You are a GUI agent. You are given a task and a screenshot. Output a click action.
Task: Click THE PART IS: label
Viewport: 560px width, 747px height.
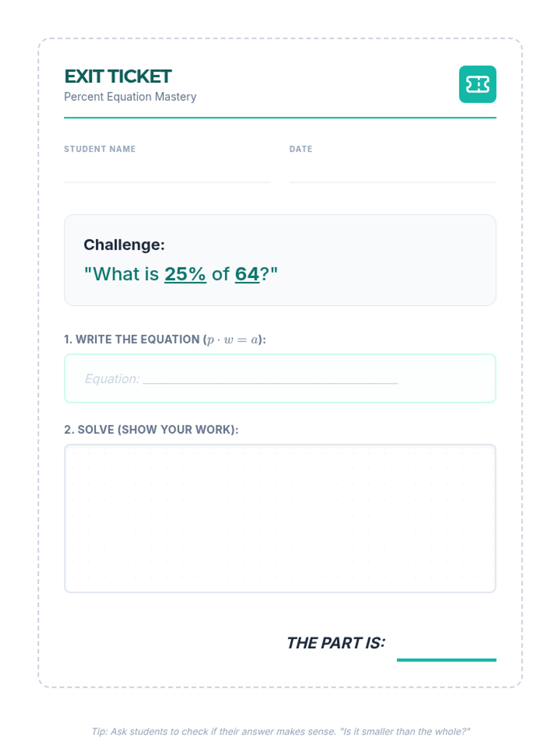pos(336,643)
